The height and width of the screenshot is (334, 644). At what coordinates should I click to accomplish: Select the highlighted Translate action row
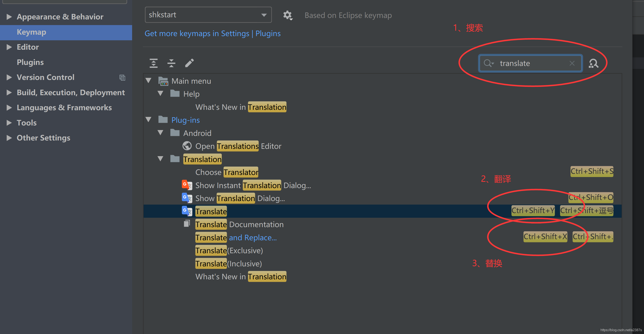[382, 211]
